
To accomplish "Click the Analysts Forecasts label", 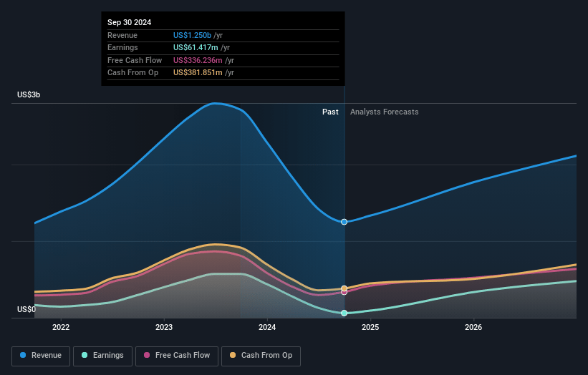I will click(x=385, y=112).
